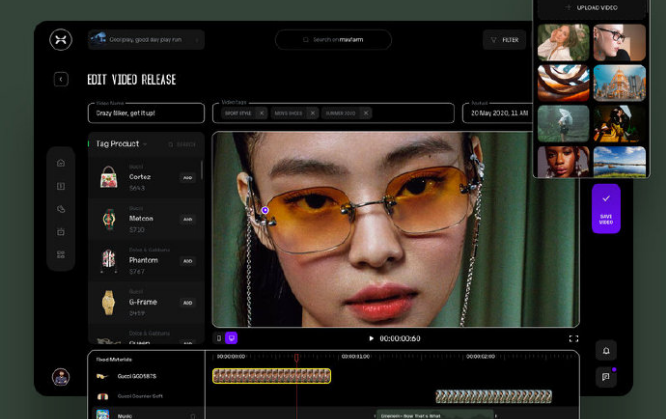Screen dimensions: 666x419
Task: Select the lake landscape thumbnail
Action: [x=619, y=161]
